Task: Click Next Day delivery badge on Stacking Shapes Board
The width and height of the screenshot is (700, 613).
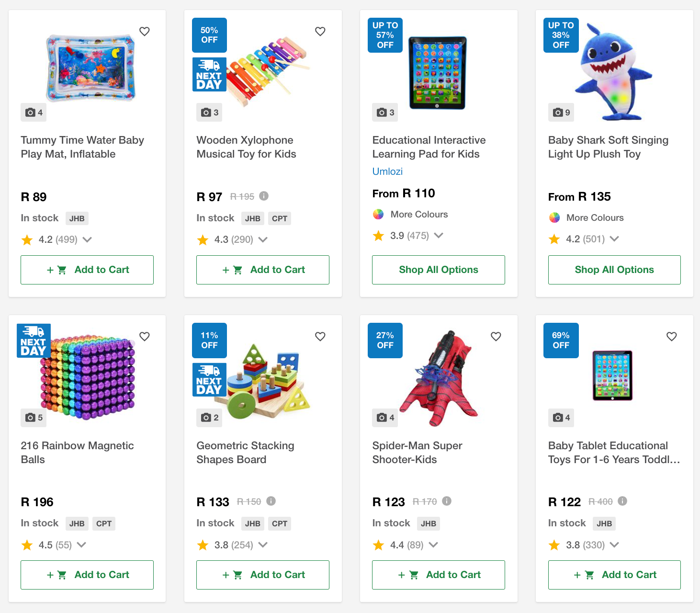Action: 209,379
